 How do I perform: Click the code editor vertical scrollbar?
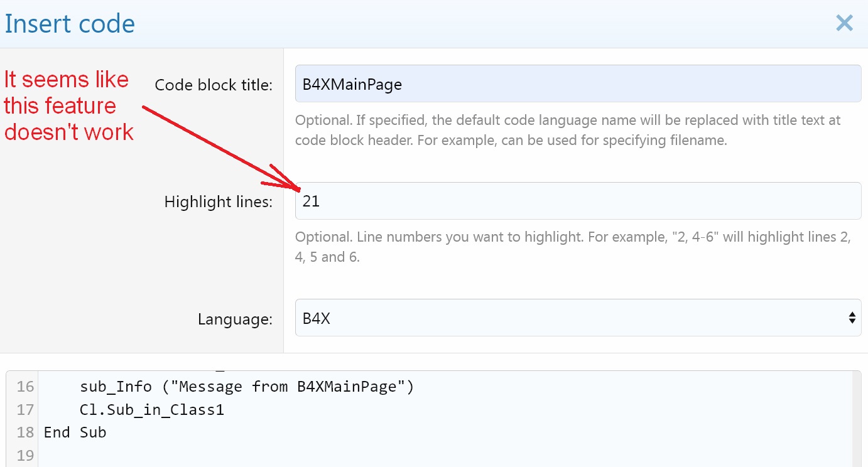857,419
